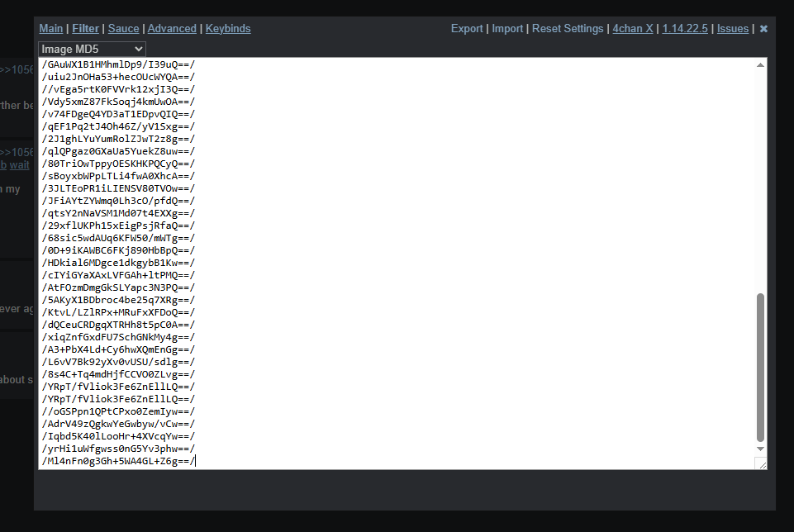Click the line /qtsY2nNaVSM1Md07t4EXXg==/
Viewport: 794px width, 532px height.
(118, 214)
